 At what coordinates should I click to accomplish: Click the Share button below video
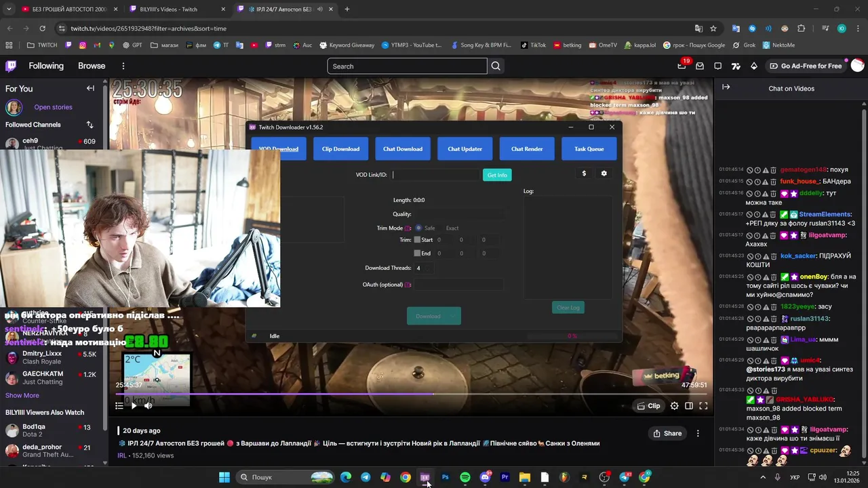[x=667, y=433]
